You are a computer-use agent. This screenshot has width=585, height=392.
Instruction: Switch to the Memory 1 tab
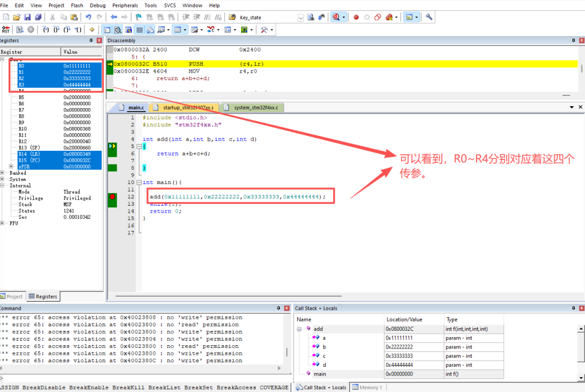(366, 387)
